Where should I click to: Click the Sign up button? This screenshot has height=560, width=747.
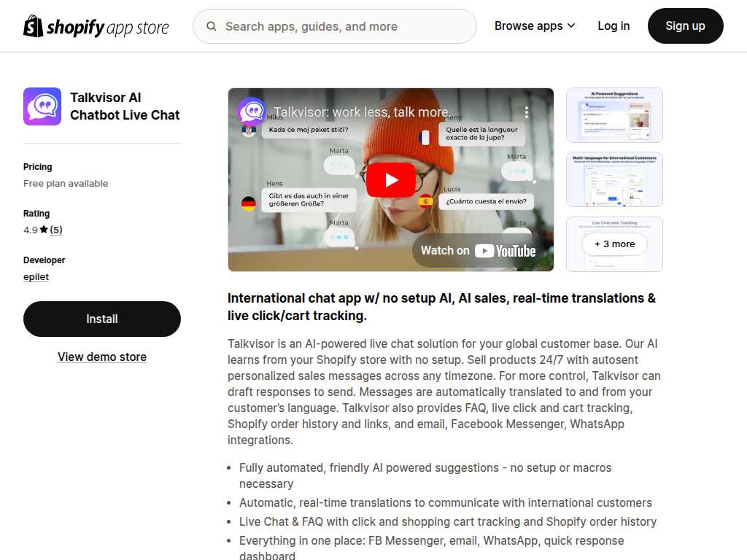[685, 26]
